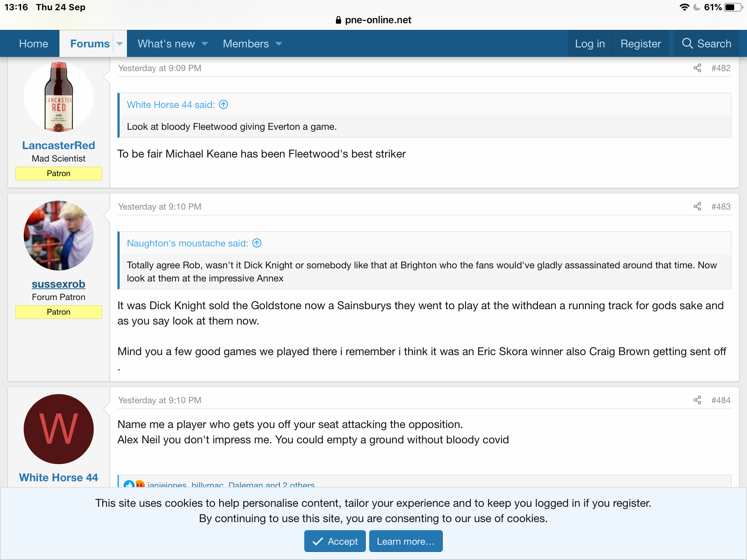Tap the Wi-Fi status icon

pos(685,7)
